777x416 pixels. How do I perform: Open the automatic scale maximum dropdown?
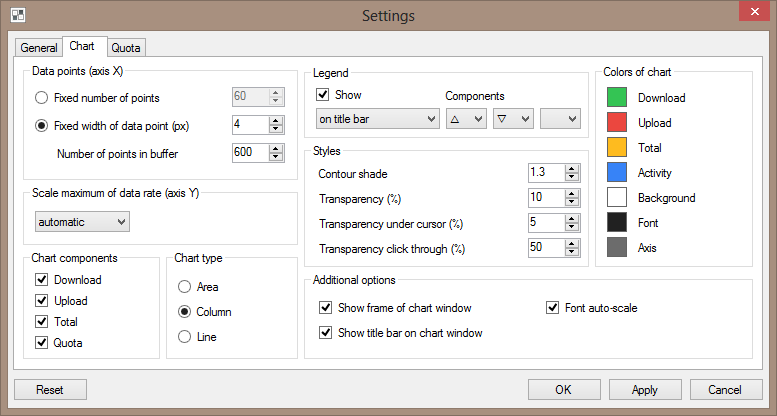[x=81, y=221]
